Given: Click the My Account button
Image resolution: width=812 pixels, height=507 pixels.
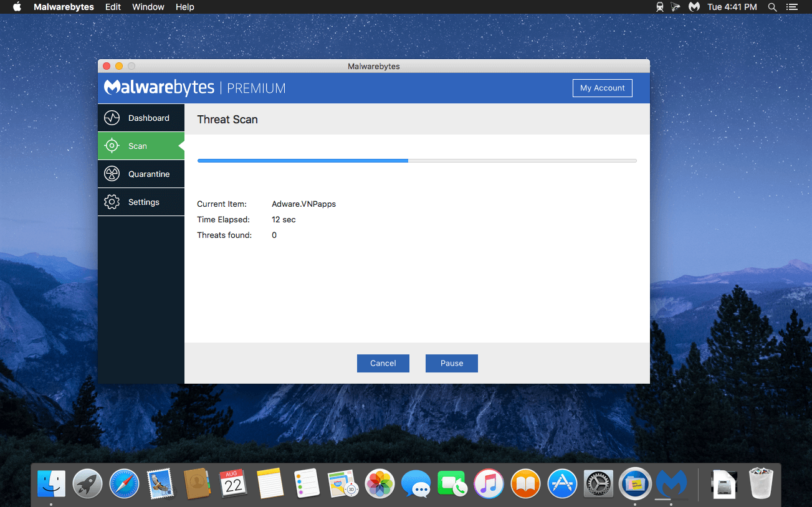Looking at the screenshot, I should point(602,88).
